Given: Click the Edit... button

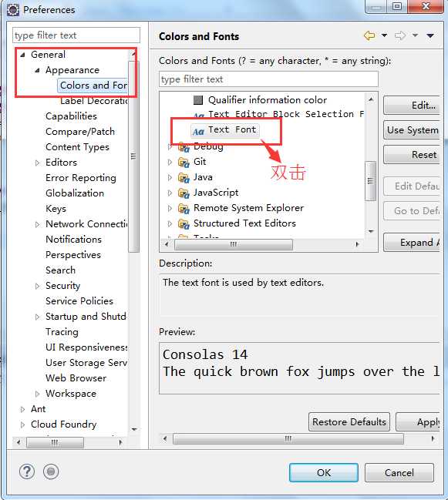Looking at the screenshot, I should point(412,106).
